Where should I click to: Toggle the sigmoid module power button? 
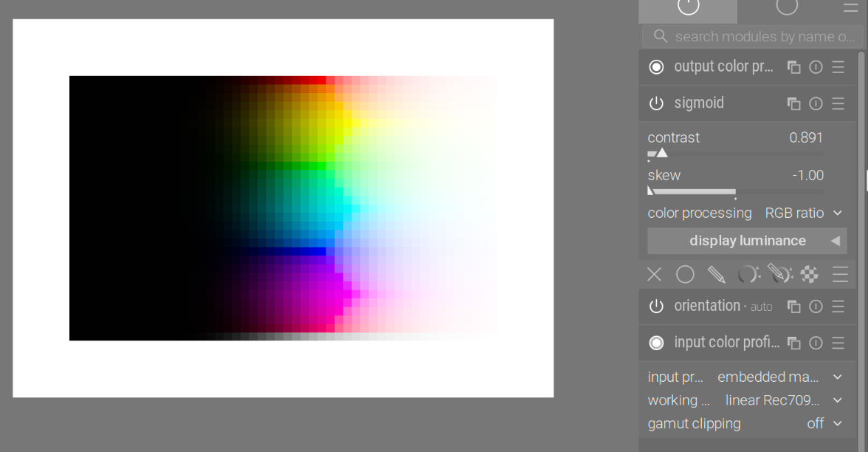point(657,103)
